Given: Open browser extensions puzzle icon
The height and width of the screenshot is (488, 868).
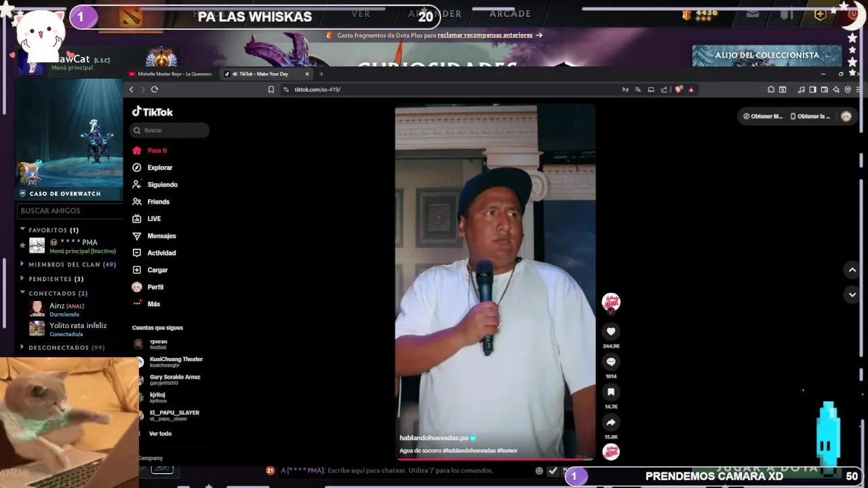Looking at the screenshot, I should pos(771,89).
